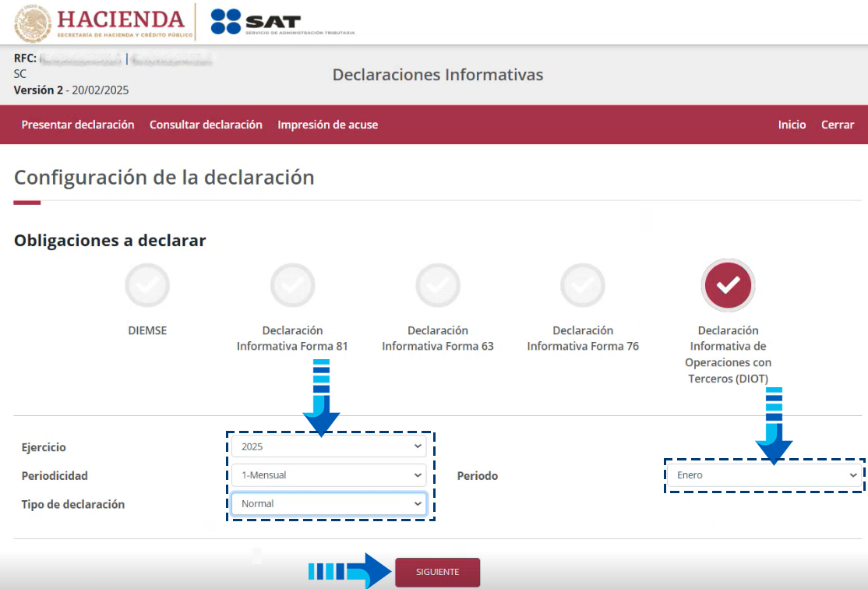Click the Inicio link
The image size is (868, 589).
[x=792, y=125]
